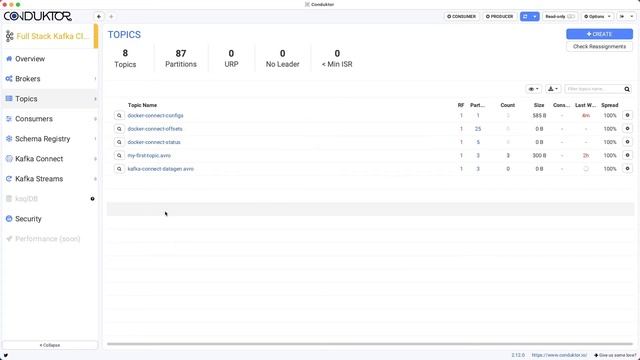This screenshot has height=360, width=640.
Task: Open settings gear for kafka-connect-datagen.avro row
Action: click(x=627, y=169)
